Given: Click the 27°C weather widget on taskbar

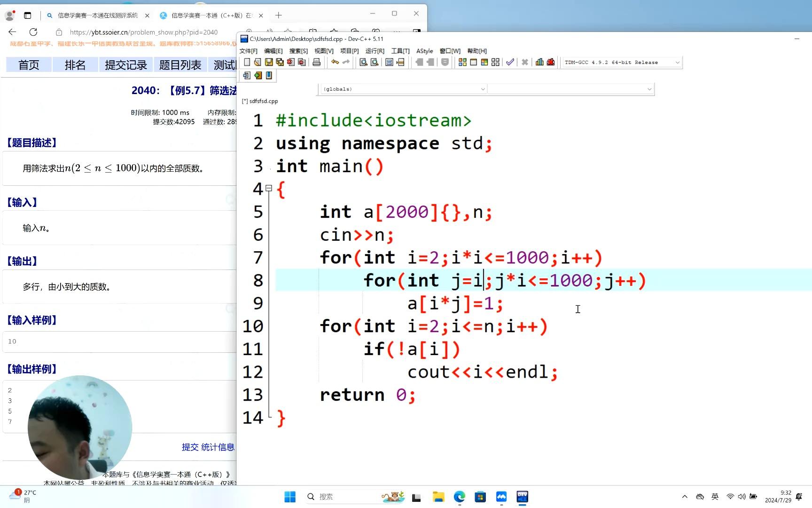Looking at the screenshot, I should click(23, 496).
